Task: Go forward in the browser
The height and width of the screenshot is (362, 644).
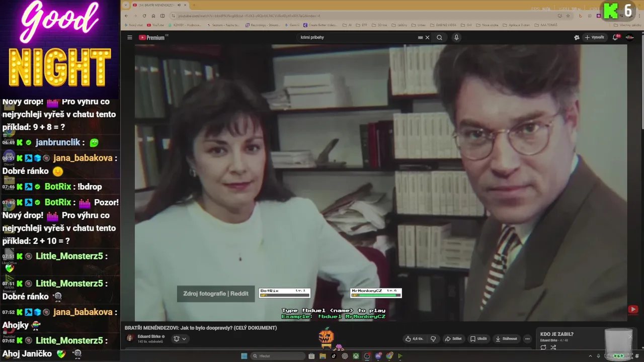Action: tap(135, 16)
